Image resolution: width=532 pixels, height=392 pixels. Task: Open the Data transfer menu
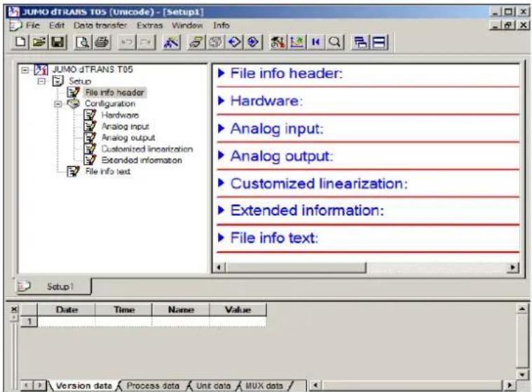pyautogui.click(x=100, y=25)
